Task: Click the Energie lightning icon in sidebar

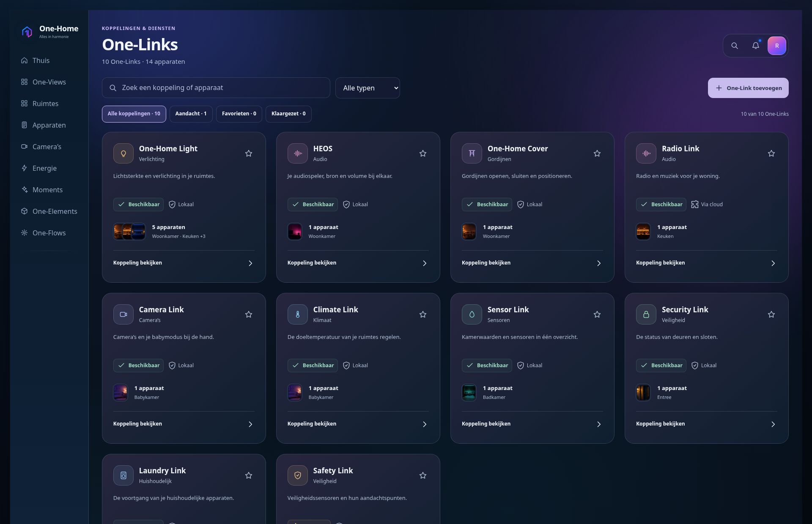Action: click(25, 168)
